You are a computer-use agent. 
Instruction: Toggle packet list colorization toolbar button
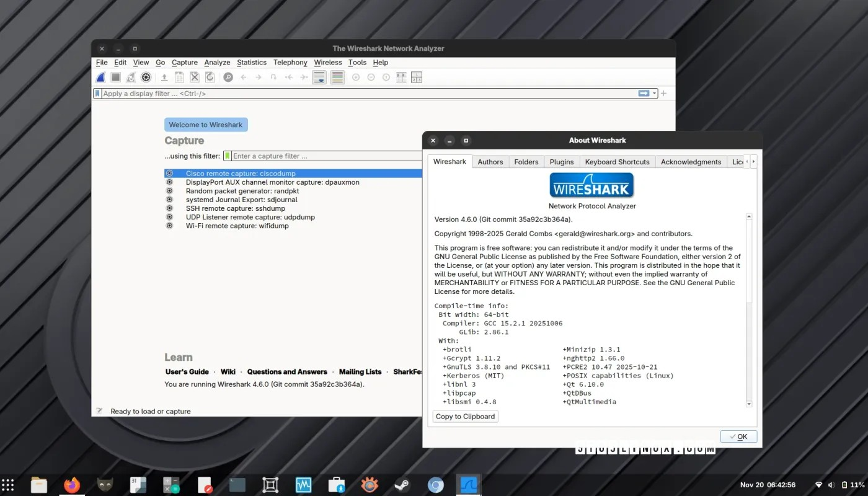click(x=337, y=77)
